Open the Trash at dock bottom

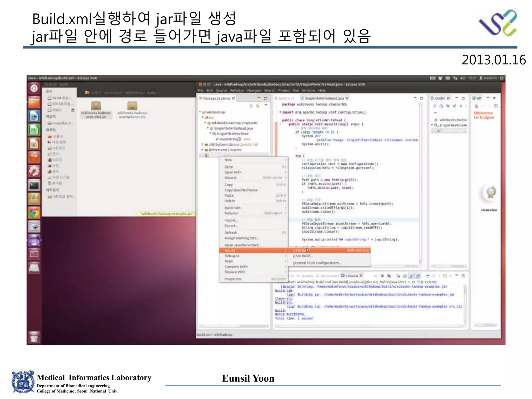coord(34,337)
